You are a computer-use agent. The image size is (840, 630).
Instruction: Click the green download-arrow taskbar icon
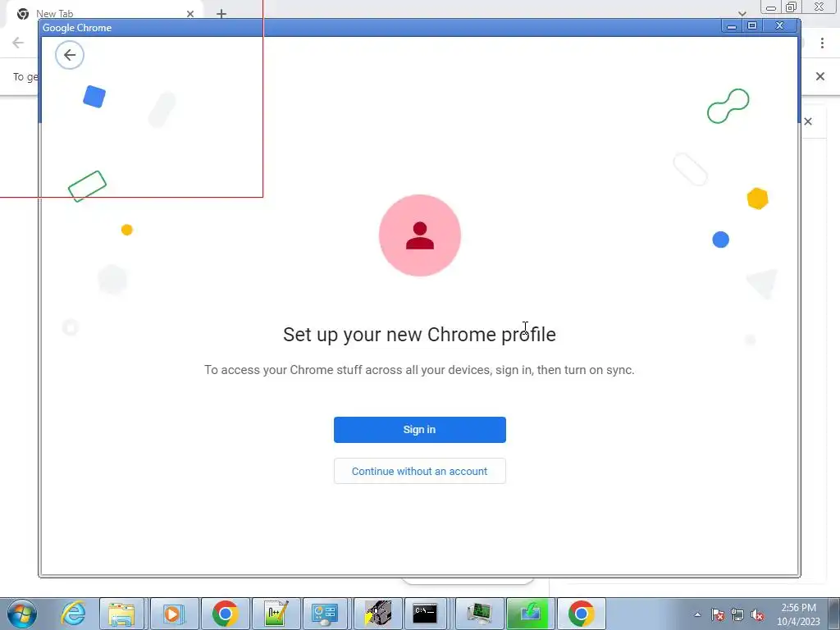[529, 614]
